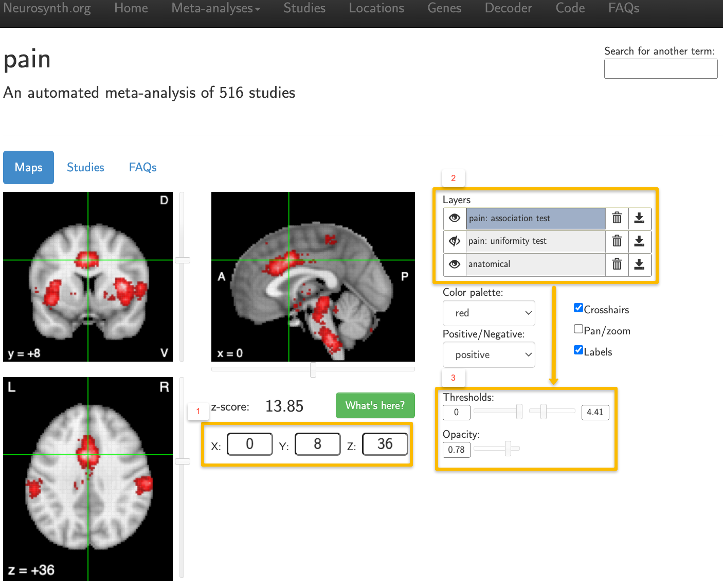The image size is (723, 588).
Task: Click the Z coordinate input field
Action: (x=385, y=444)
